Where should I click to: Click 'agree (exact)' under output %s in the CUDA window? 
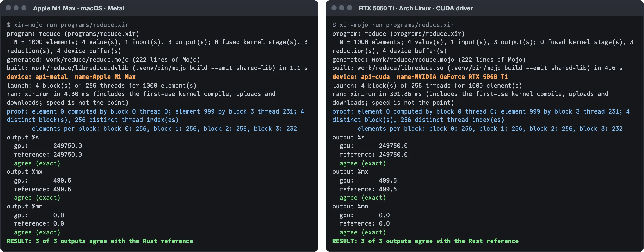point(363,163)
